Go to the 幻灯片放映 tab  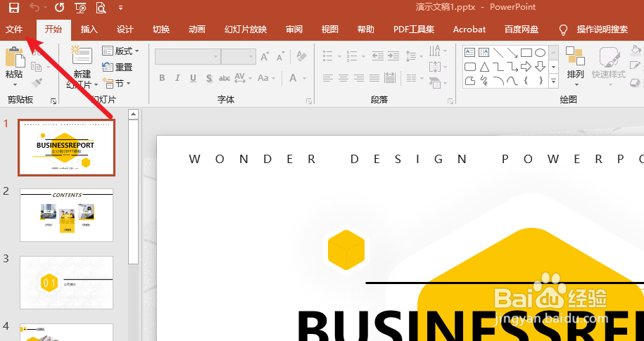point(246,30)
